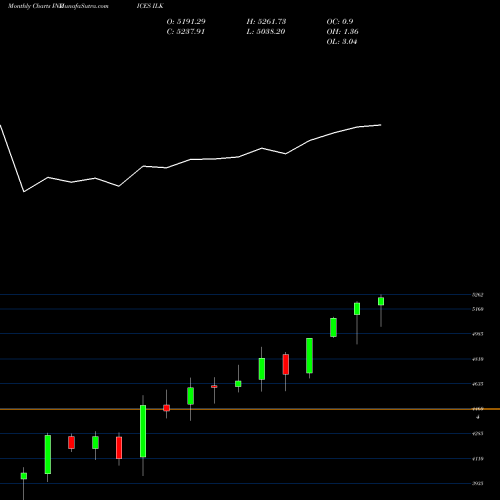The width and height of the screenshot is (500, 500).
Task: Click the 'OC: 0.9' value
Action: pos(340,22)
